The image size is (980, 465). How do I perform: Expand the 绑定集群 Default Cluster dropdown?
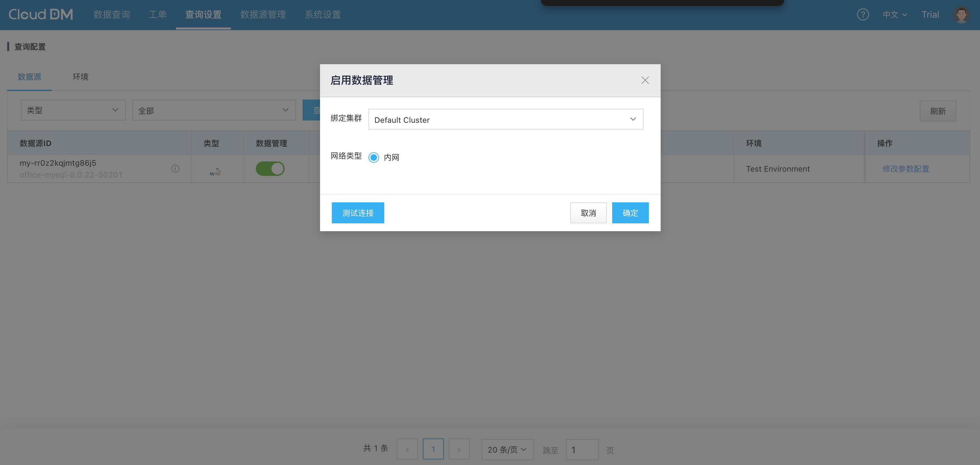506,120
